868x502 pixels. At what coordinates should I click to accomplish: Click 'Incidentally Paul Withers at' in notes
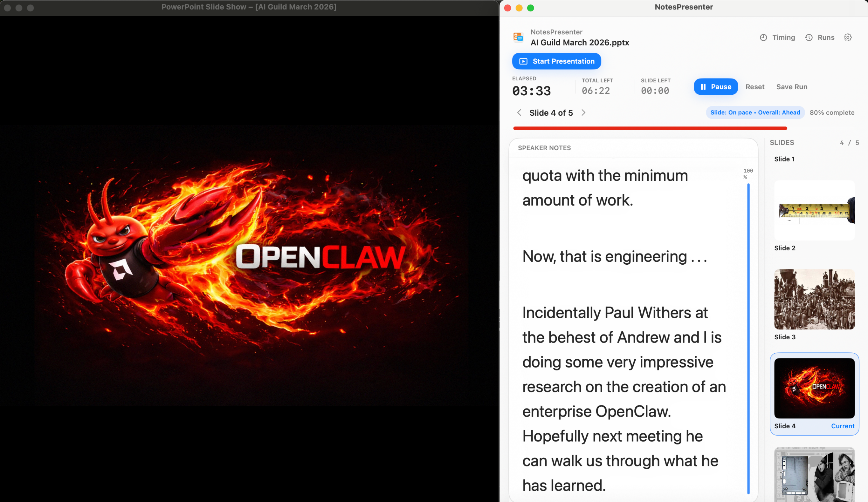[x=615, y=313]
